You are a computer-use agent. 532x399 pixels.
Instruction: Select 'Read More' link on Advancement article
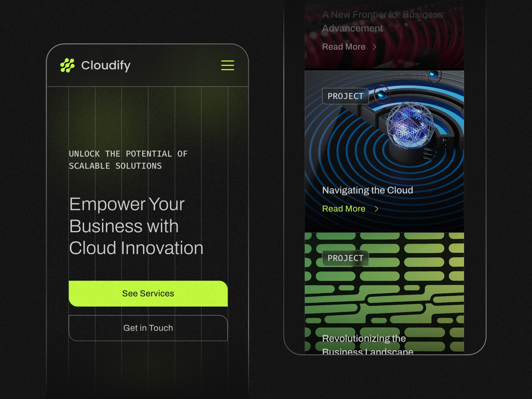point(344,47)
